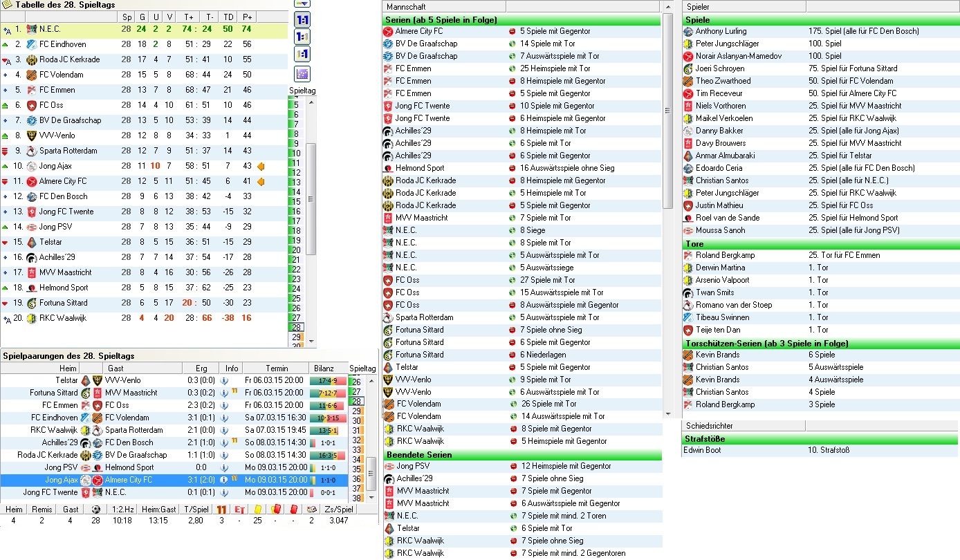This screenshot has height=560, width=960.
Task: Click the spectators icon in statistics bar
Action: coord(311,510)
